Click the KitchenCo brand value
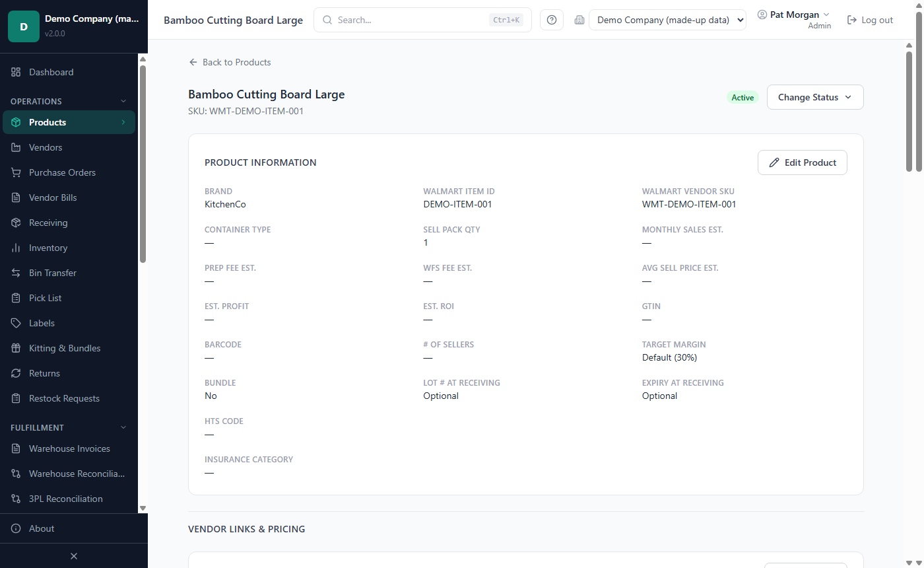 click(225, 204)
